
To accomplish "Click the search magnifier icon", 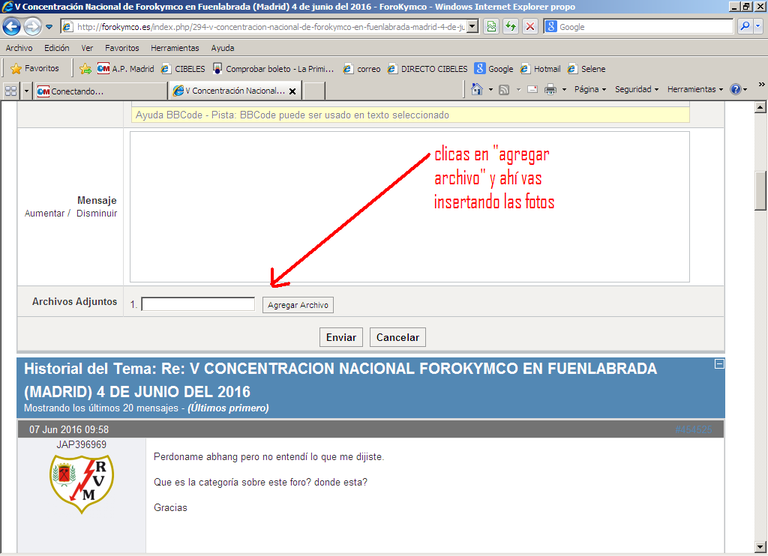I will [x=746, y=27].
